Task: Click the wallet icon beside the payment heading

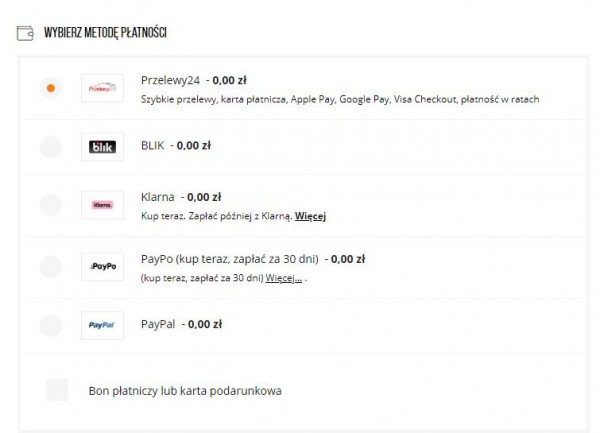Action: 25,33
